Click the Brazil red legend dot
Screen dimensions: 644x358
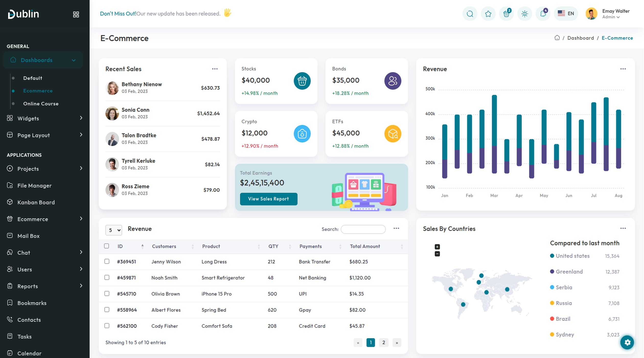pyautogui.click(x=552, y=319)
